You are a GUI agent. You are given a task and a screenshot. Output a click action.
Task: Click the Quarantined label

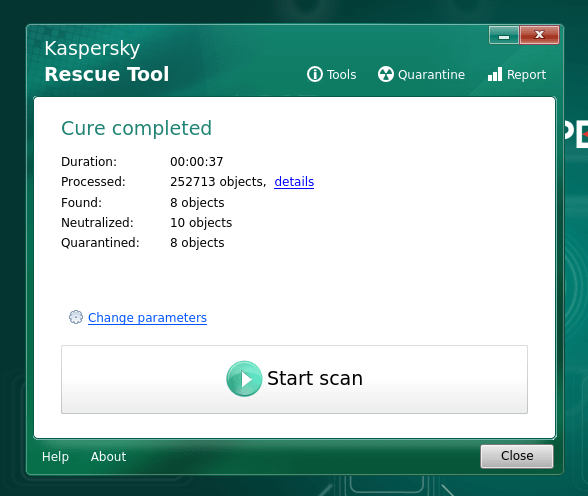100,243
